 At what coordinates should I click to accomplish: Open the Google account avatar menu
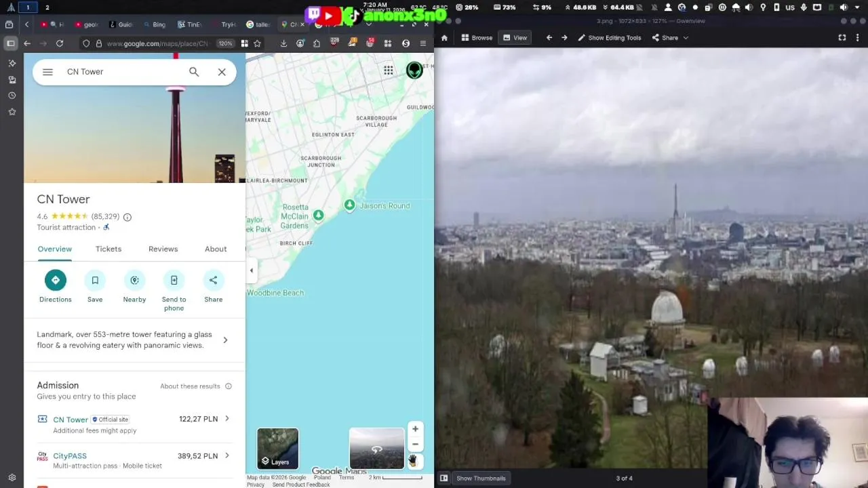pos(414,70)
